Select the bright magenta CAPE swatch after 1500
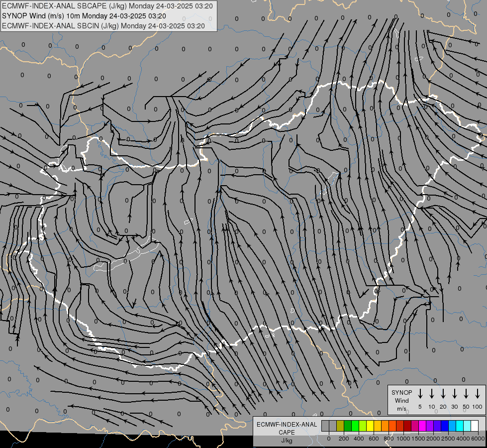Image resolution: width=487 pixels, height=448 pixels. click(x=422, y=426)
